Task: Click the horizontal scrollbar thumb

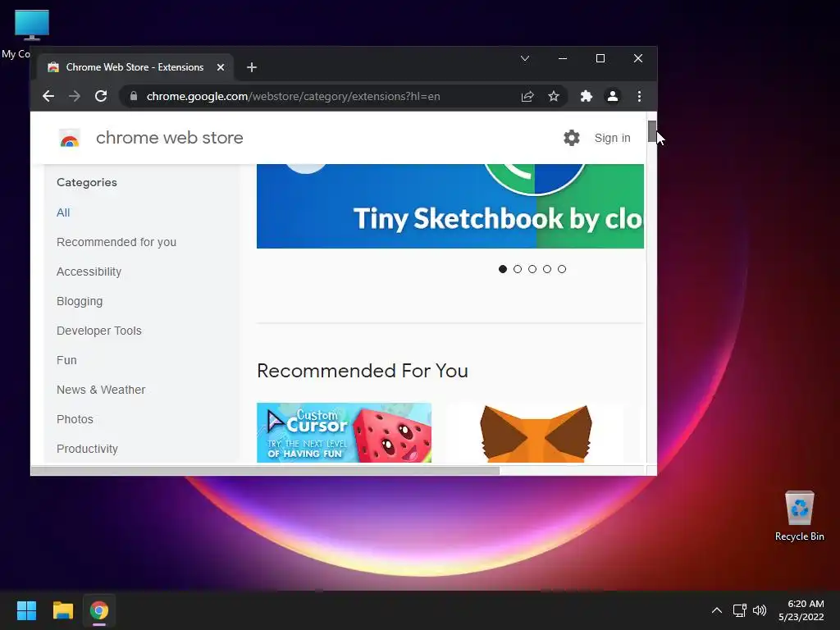Action: point(265,471)
